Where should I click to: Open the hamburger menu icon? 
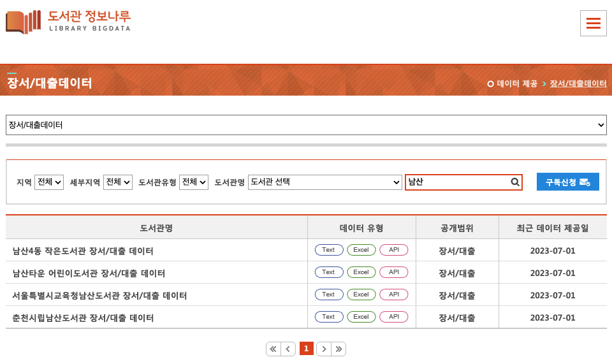tap(594, 24)
